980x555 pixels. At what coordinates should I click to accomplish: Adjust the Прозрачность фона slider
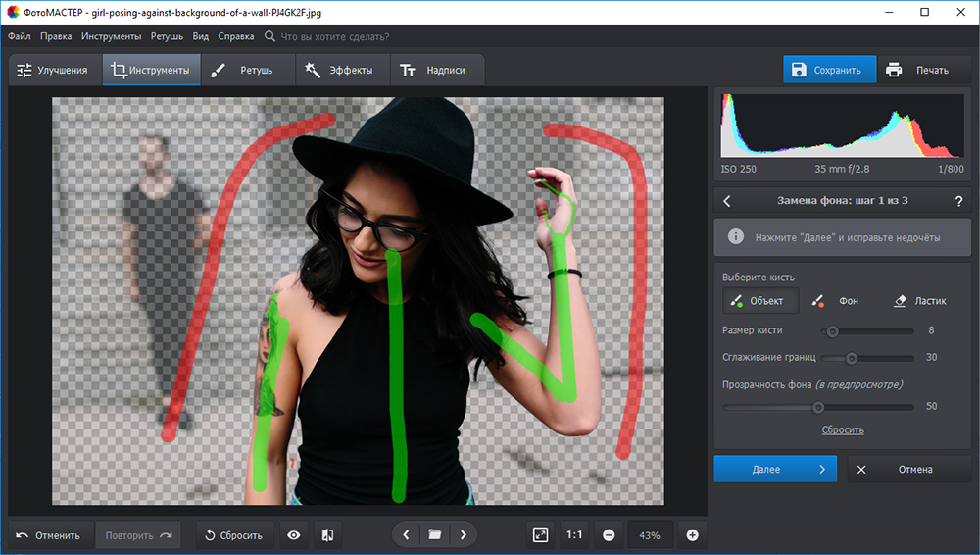818,407
